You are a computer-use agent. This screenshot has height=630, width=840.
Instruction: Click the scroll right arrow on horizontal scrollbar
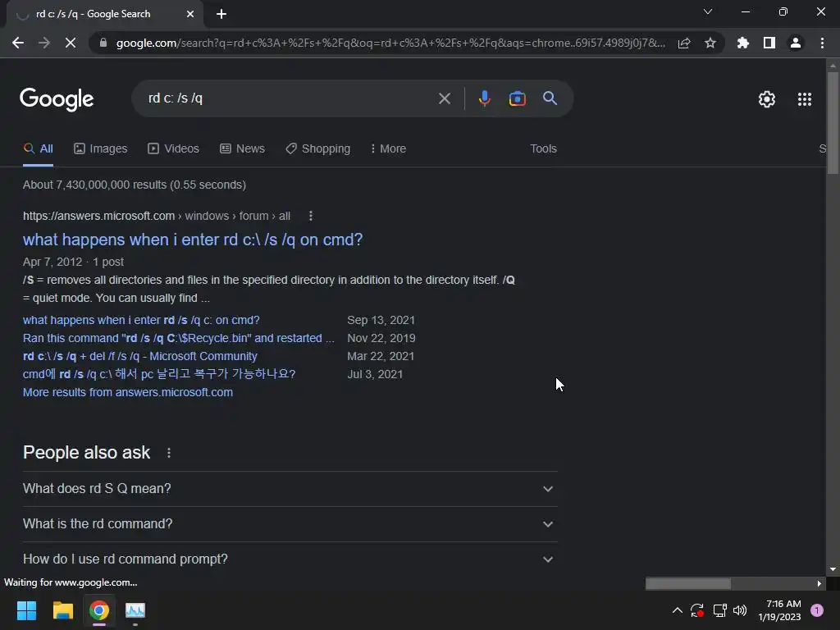click(x=819, y=583)
